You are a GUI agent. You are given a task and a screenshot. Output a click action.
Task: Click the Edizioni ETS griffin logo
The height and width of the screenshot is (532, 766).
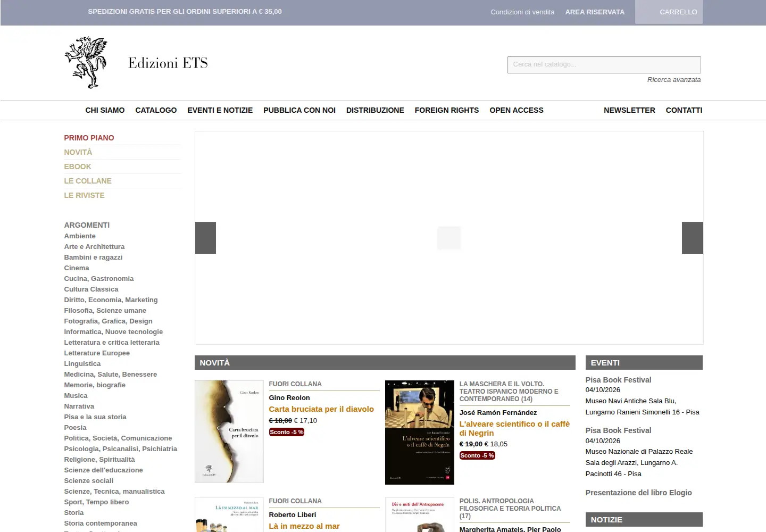pos(86,62)
